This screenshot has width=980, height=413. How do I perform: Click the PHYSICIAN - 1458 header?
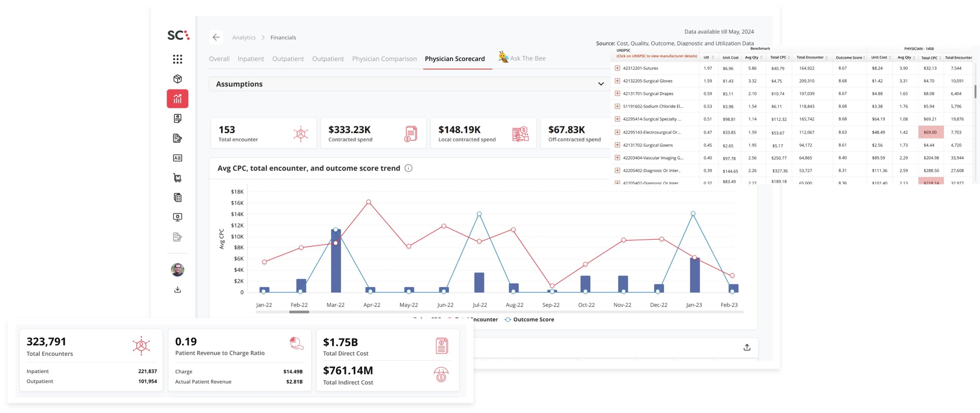point(919,49)
